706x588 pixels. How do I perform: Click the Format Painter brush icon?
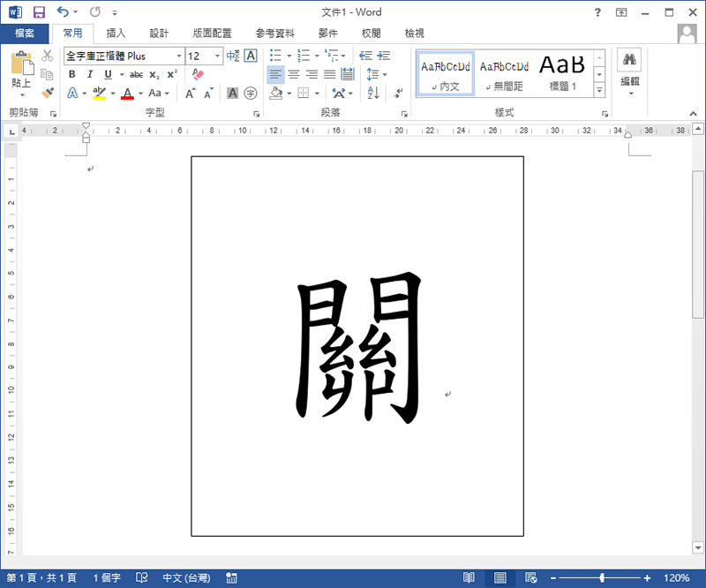[48, 93]
